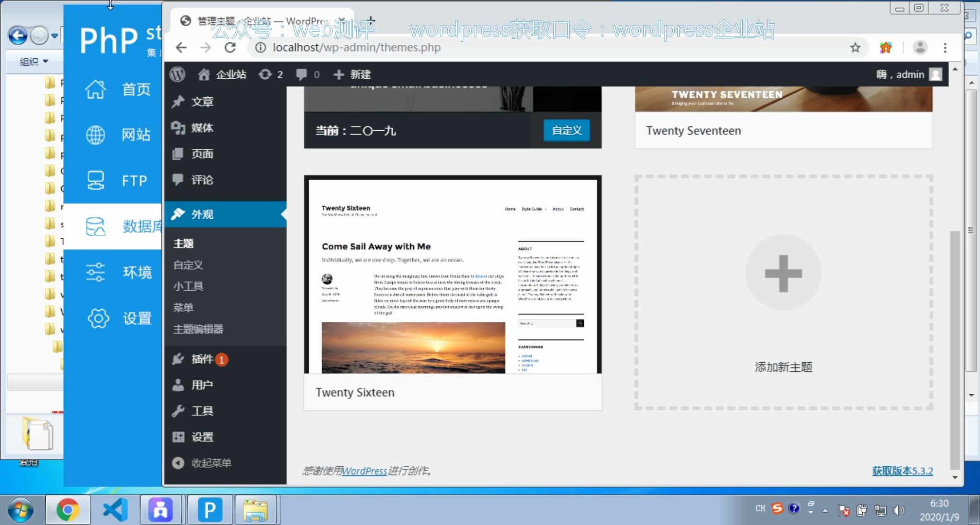Follow the 获取版本5.3.2 link
980x525 pixels.
(902, 471)
